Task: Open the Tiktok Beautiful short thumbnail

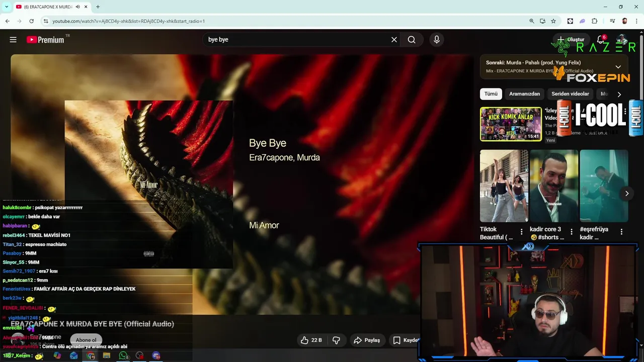Action: click(x=504, y=186)
